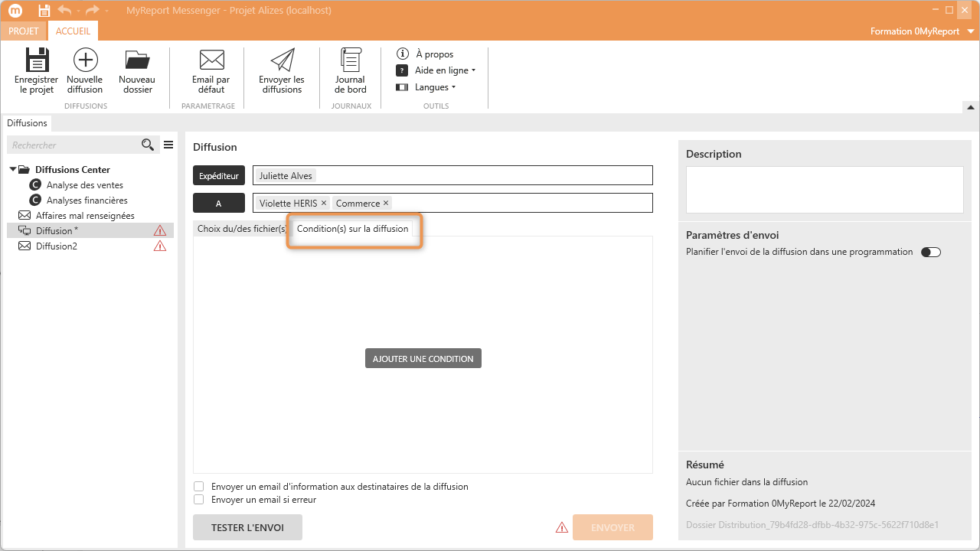Toggle Planifier l'envoi de la diffusion switch
The width and height of the screenshot is (980, 551).
tap(930, 252)
